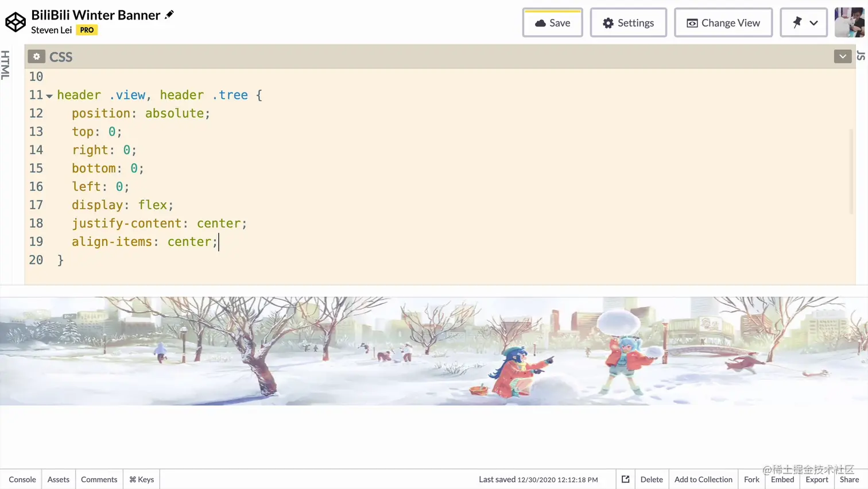Switch to the HTML editor tab

click(5, 64)
